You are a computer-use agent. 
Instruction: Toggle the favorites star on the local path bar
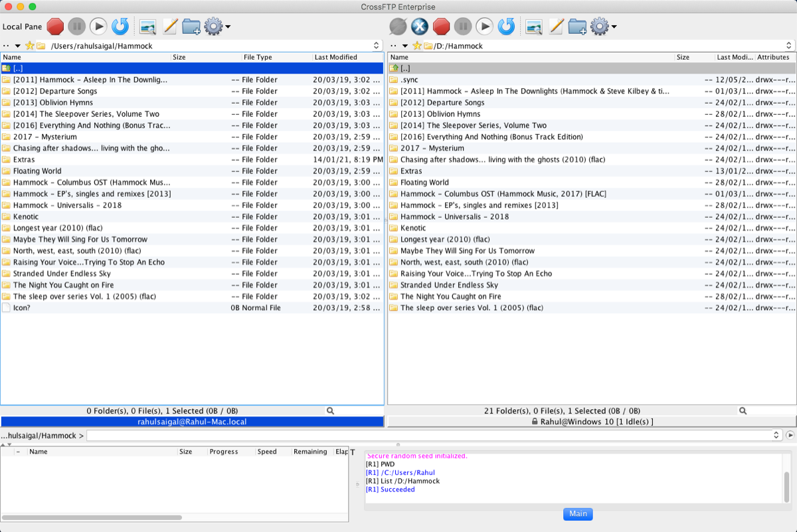pos(30,45)
